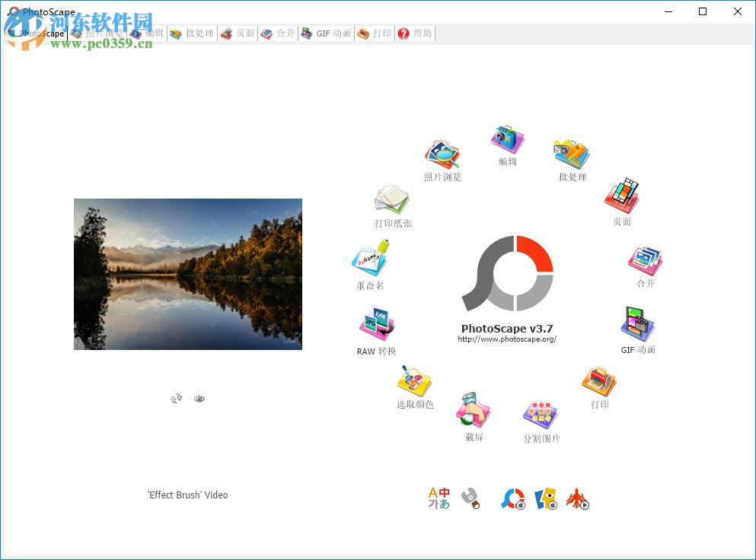Switch to the 编辑 tab
Image resolution: width=756 pixels, height=560 pixels.
(147, 33)
